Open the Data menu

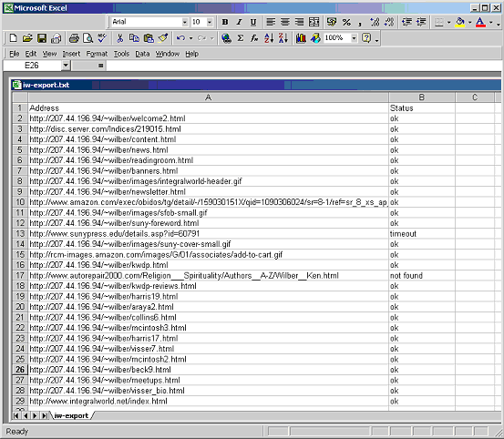point(142,54)
